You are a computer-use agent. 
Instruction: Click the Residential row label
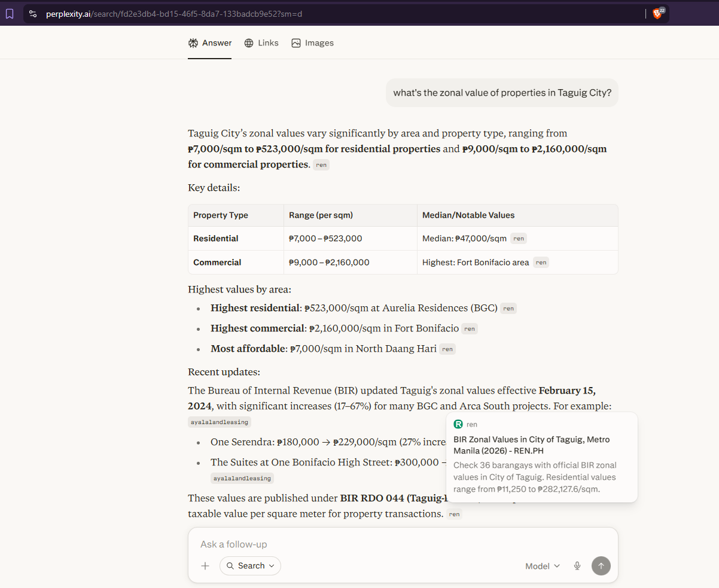[216, 239]
